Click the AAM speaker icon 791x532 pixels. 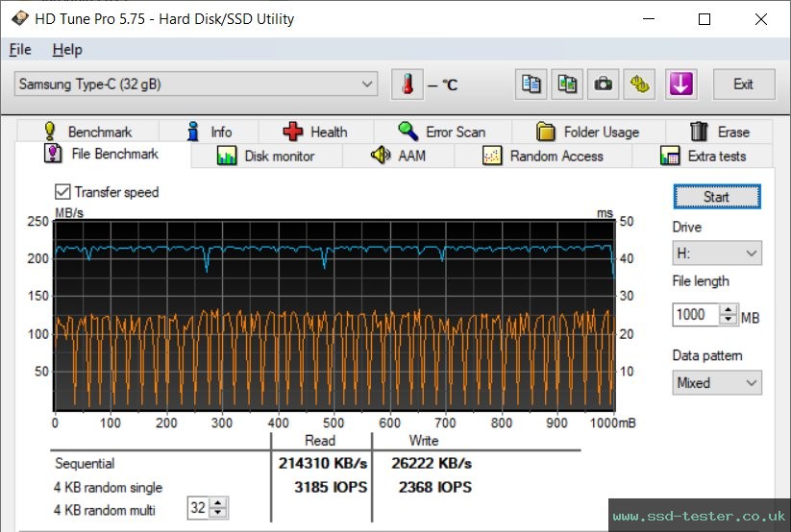(381, 156)
